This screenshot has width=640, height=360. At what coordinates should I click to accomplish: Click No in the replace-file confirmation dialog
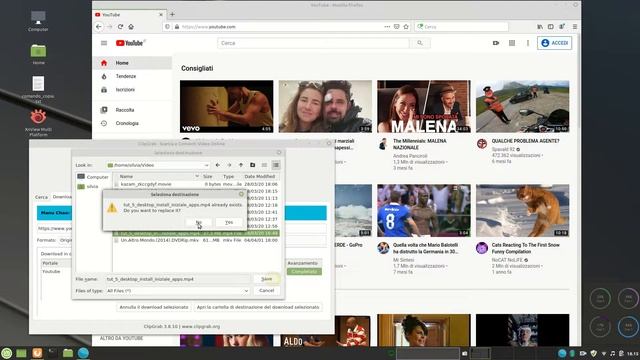click(198, 222)
